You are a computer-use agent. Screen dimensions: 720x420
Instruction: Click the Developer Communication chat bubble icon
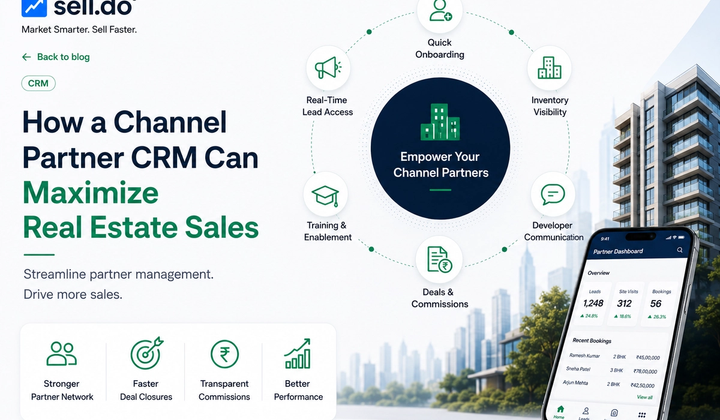(552, 195)
